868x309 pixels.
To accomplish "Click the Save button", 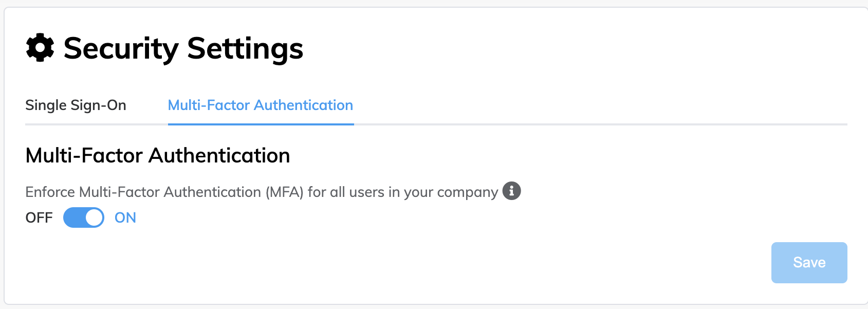I will pyautogui.click(x=808, y=262).
